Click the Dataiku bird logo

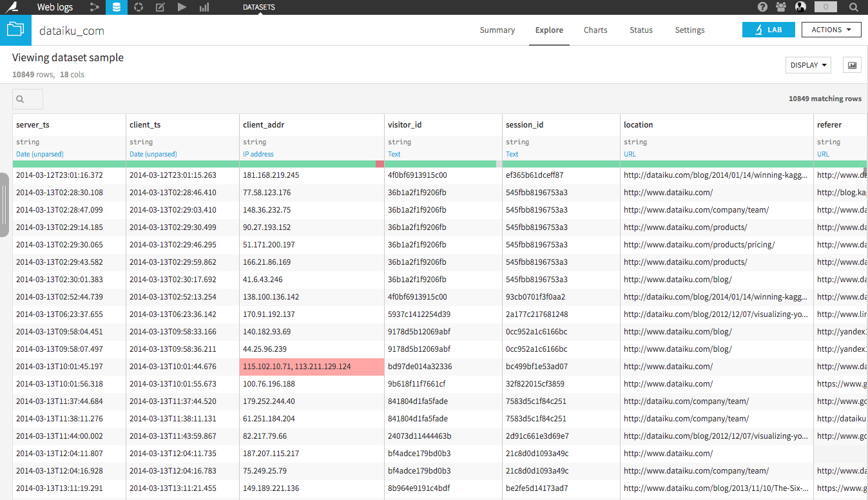[11, 7]
